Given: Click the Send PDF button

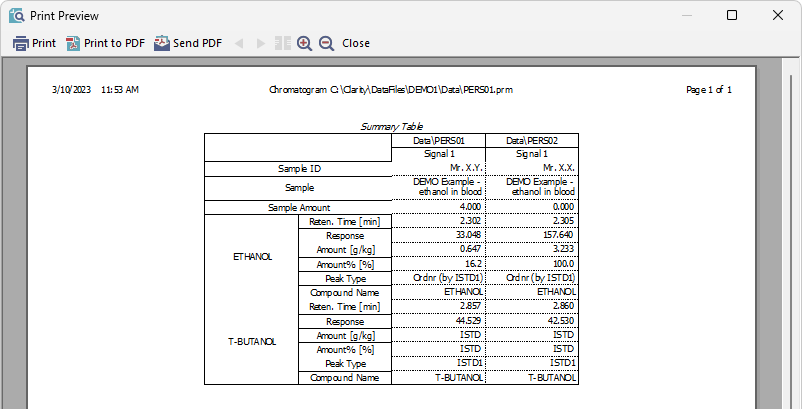Looking at the screenshot, I should point(188,43).
